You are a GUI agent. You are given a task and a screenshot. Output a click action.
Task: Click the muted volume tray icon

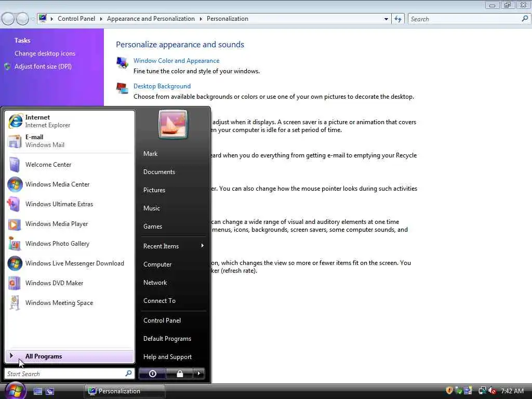[x=493, y=391]
